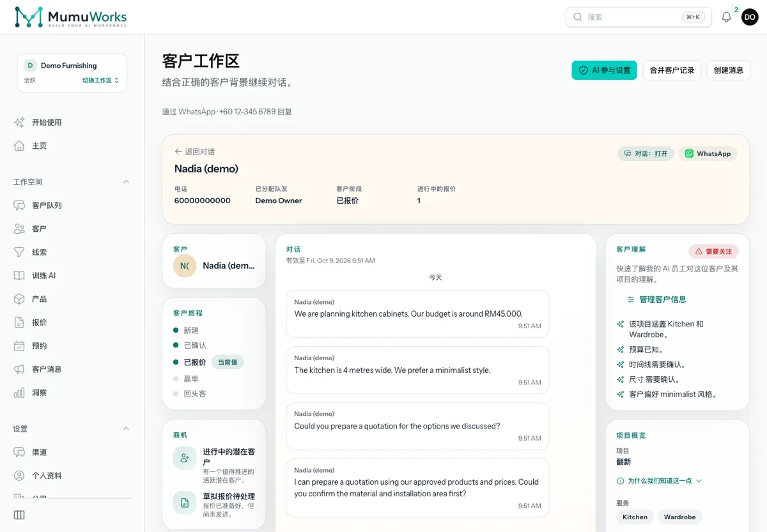
Task: Open 洞察 bar chart icon
Action: (19, 393)
